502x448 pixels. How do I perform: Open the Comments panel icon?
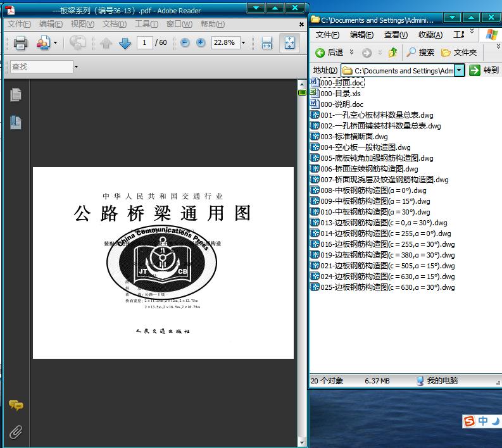16,405
